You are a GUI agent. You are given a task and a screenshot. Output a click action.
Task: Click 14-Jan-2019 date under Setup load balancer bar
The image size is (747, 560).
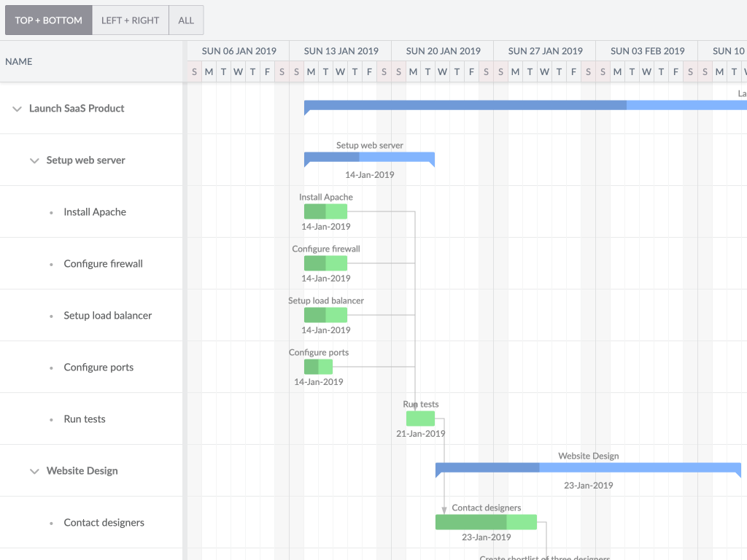point(326,330)
